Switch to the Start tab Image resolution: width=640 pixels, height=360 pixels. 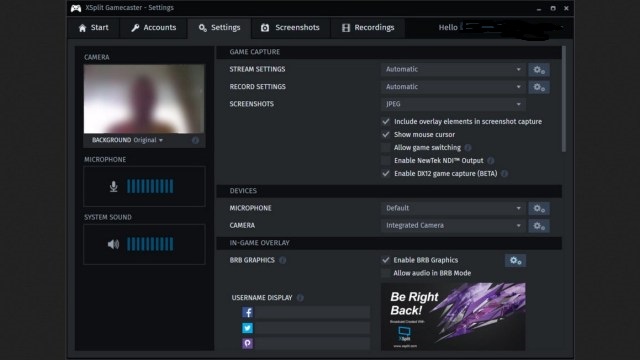(94, 28)
